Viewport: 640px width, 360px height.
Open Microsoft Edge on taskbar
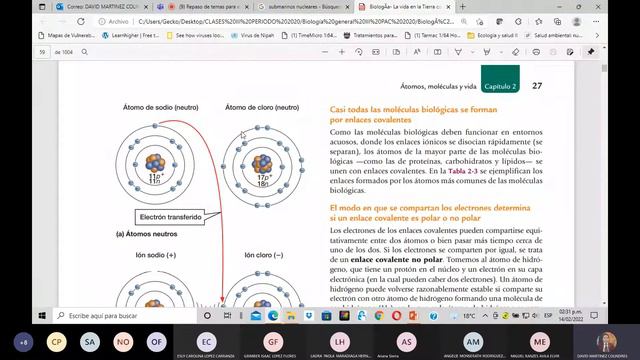pos(273,316)
